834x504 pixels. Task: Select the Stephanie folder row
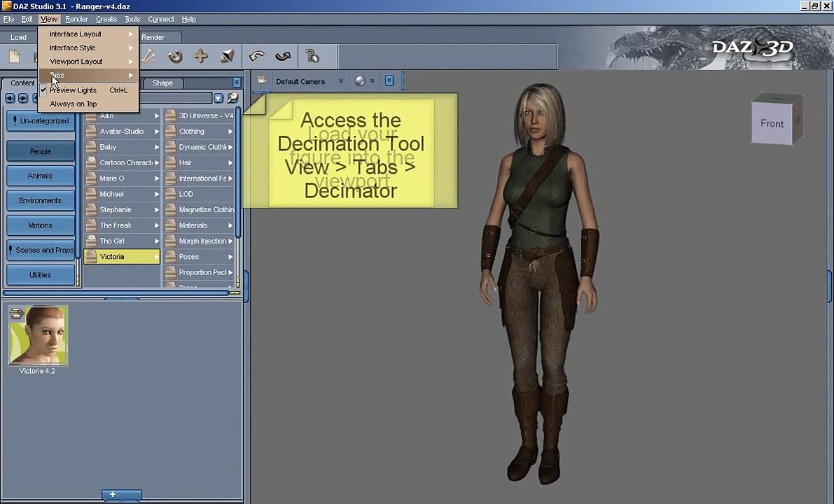point(122,209)
